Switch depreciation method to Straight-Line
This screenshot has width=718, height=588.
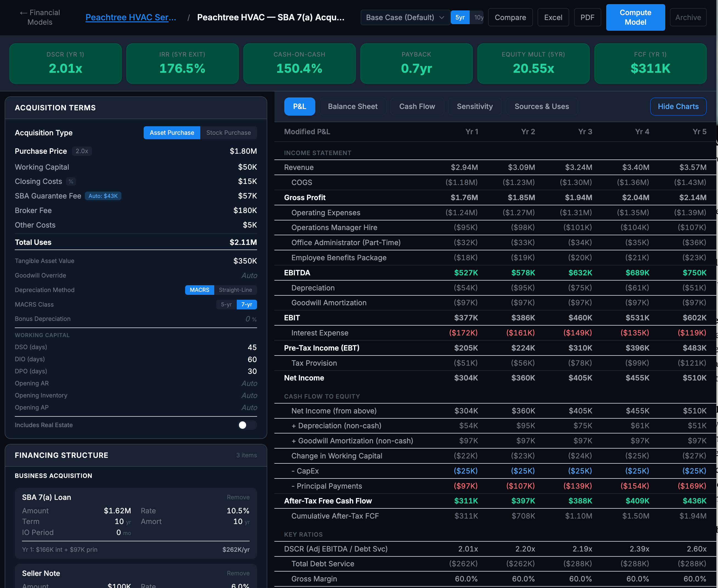click(x=235, y=290)
